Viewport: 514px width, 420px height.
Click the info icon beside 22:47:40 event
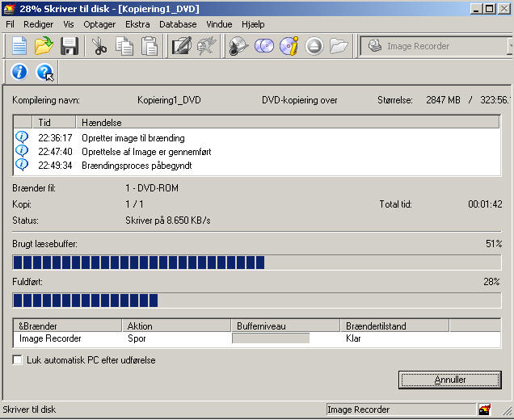pyautogui.click(x=22, y=151)
